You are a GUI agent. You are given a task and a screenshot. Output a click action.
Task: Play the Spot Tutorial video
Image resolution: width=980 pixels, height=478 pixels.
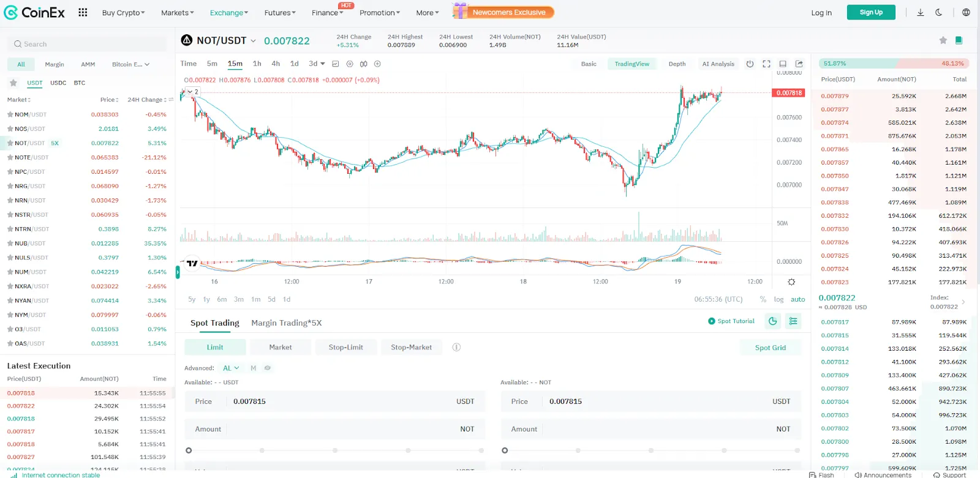tap(731, 321)
